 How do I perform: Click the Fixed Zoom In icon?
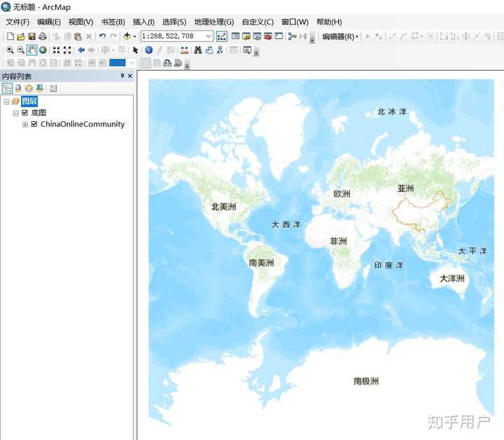(56, 50)
